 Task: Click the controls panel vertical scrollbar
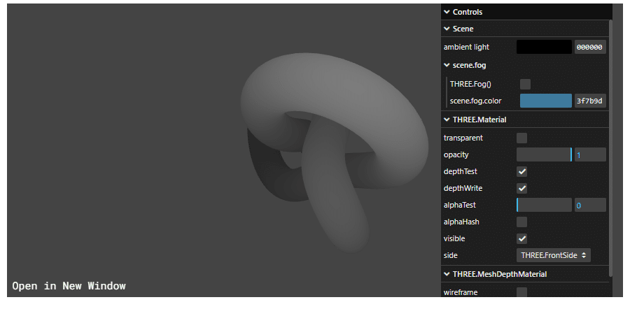tap(610, 148)
